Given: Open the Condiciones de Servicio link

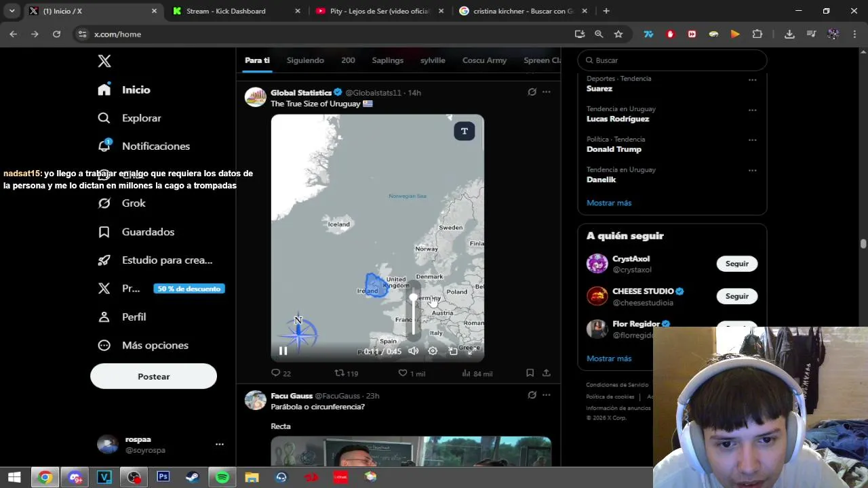Looking at the screenshot, I should tap(617, 385).
